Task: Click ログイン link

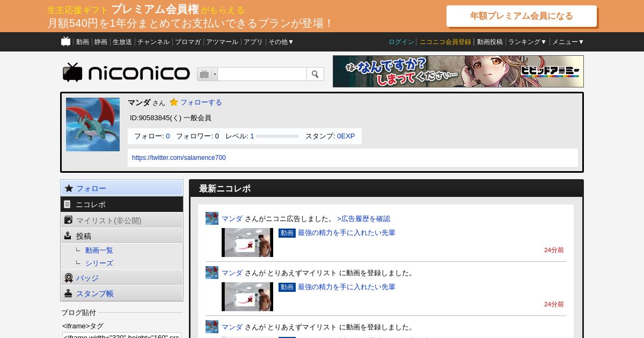Action: [x=401, y=42]
